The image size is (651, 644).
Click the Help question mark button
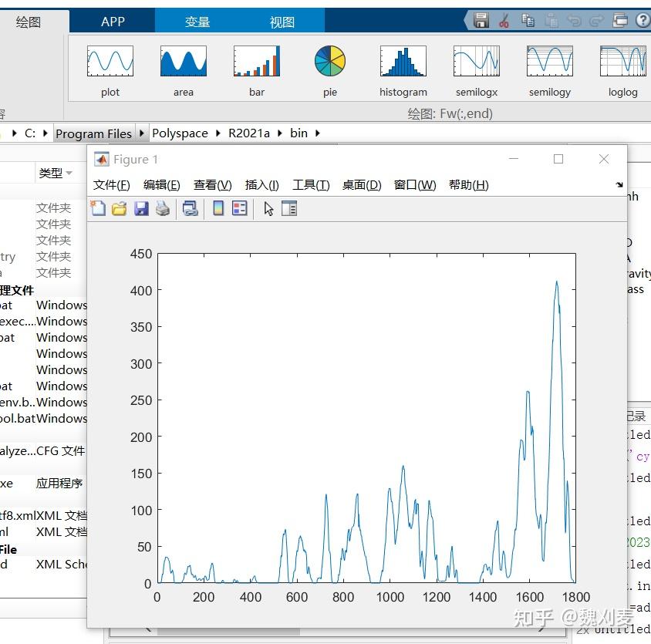click(x=643, y=20)
